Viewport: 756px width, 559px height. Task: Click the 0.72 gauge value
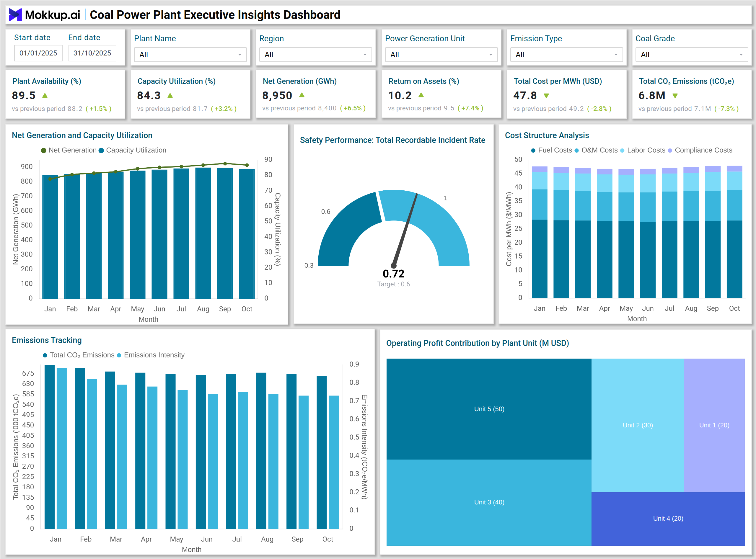pos(393,274)
